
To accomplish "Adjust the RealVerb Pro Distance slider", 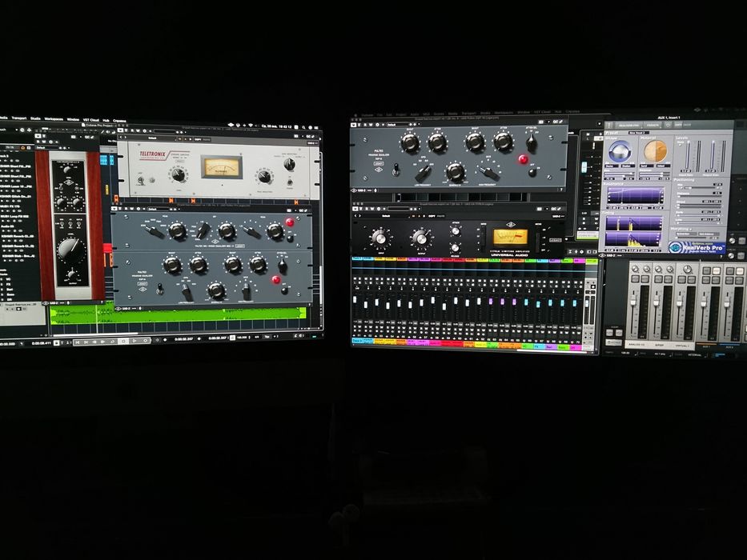I will click(x=700, y=194).
